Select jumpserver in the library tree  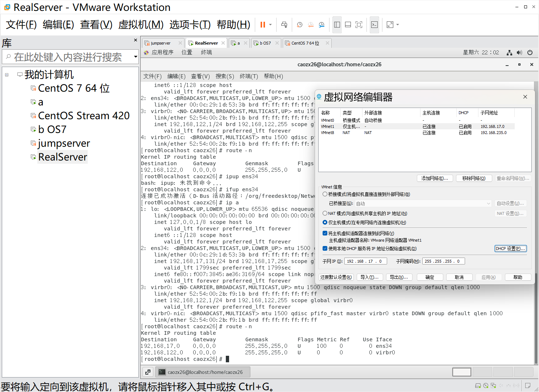point(64,143)
